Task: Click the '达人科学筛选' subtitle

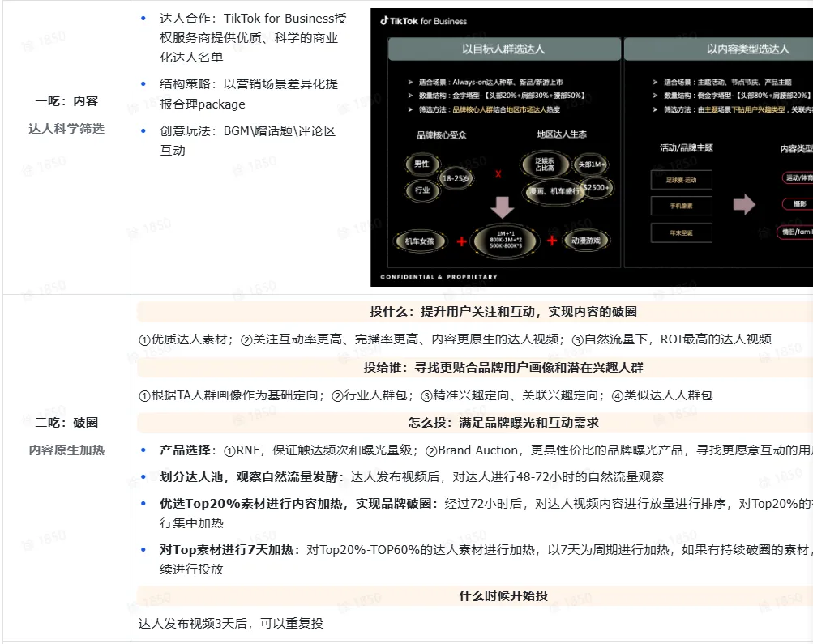Action: [66, 129]
